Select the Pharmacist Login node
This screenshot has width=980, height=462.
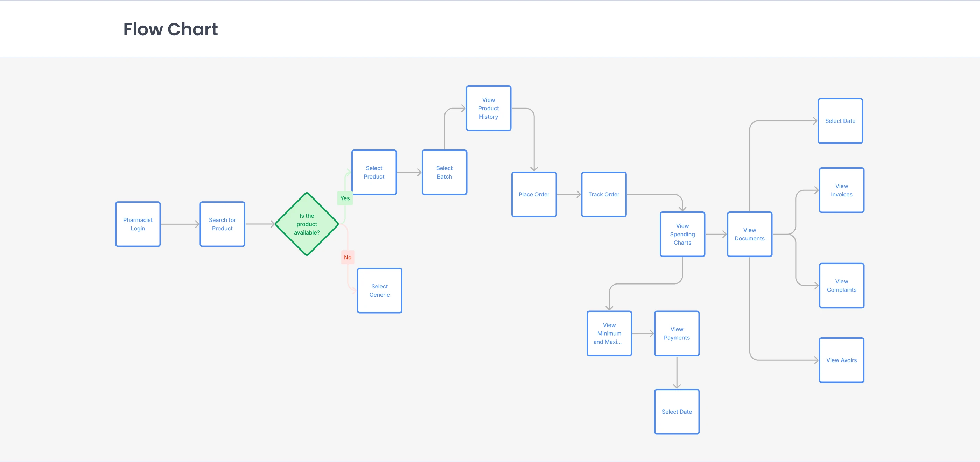tap(138, 224)
